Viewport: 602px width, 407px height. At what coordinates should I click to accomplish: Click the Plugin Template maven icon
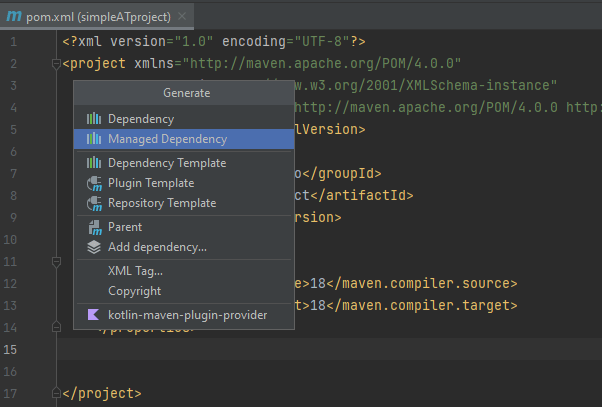coord(94,183)
